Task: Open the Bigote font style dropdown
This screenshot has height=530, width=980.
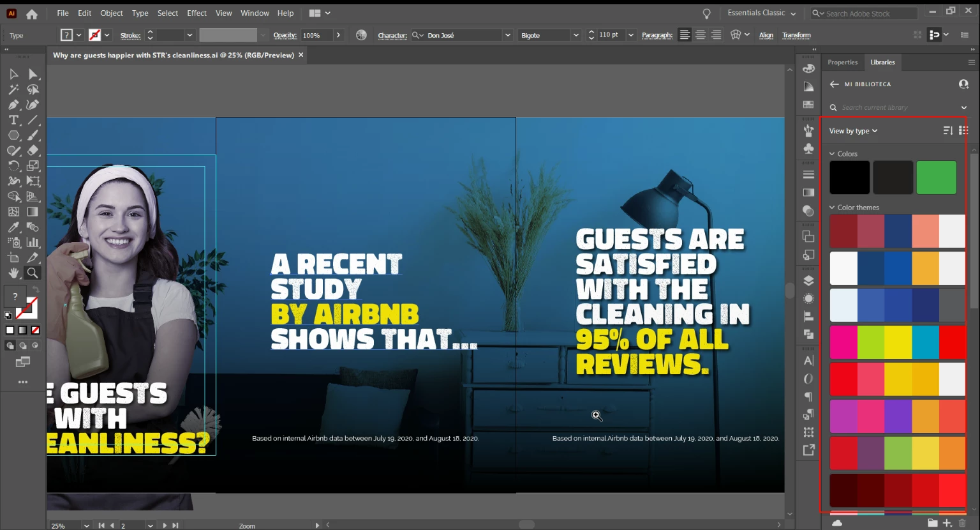Action: tap(575, 35)
